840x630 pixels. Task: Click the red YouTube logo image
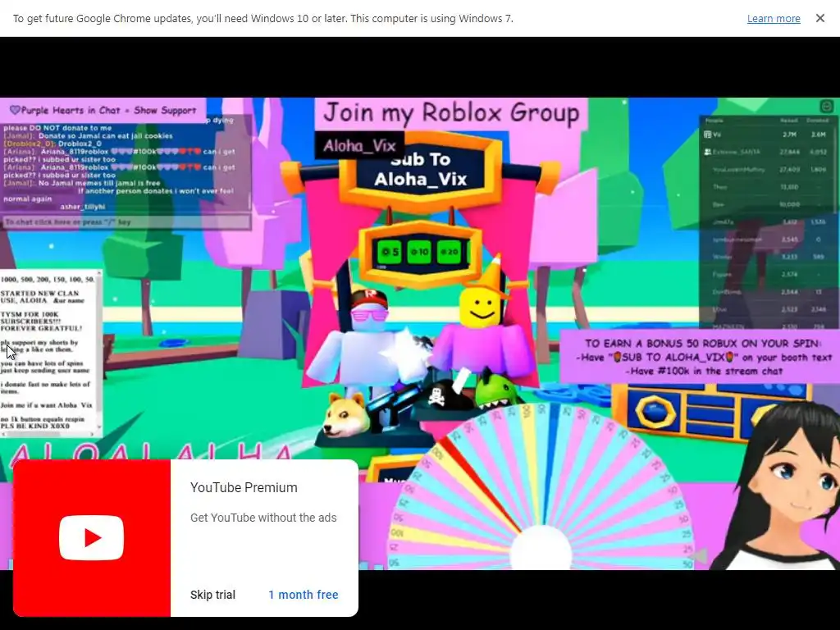pos(92,538)
